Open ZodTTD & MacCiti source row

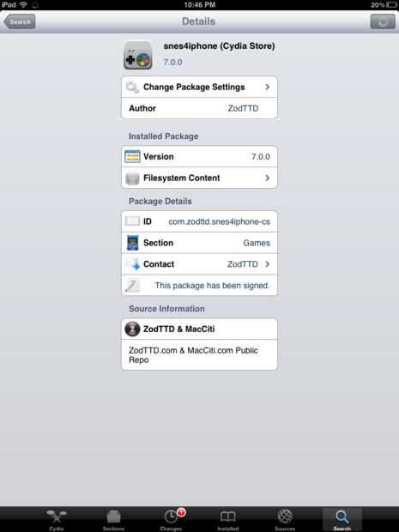199,329
